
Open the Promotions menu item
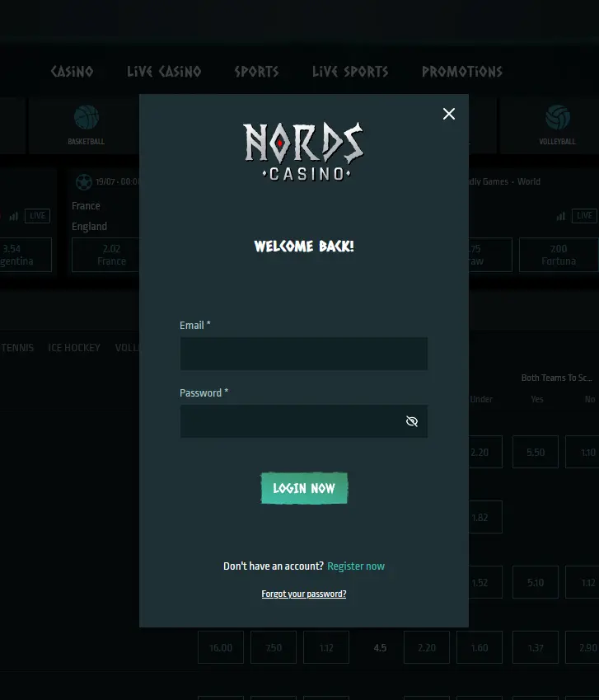tap(462, 72)
